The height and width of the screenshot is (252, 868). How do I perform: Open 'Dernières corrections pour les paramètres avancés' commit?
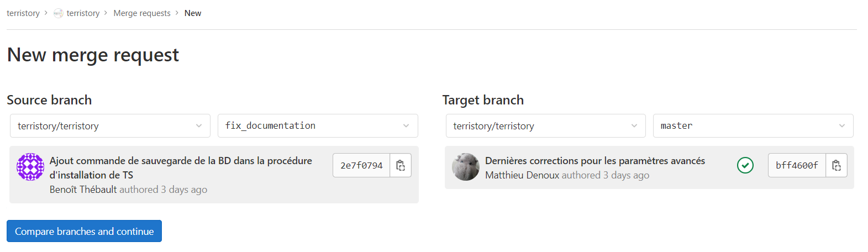coord(595,161)
